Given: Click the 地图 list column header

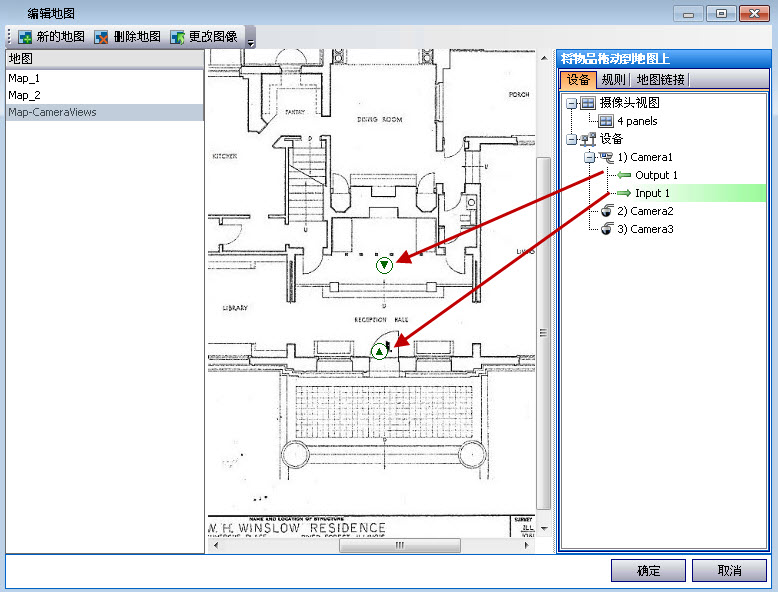Looking at the screenshot, I should 105,59.
